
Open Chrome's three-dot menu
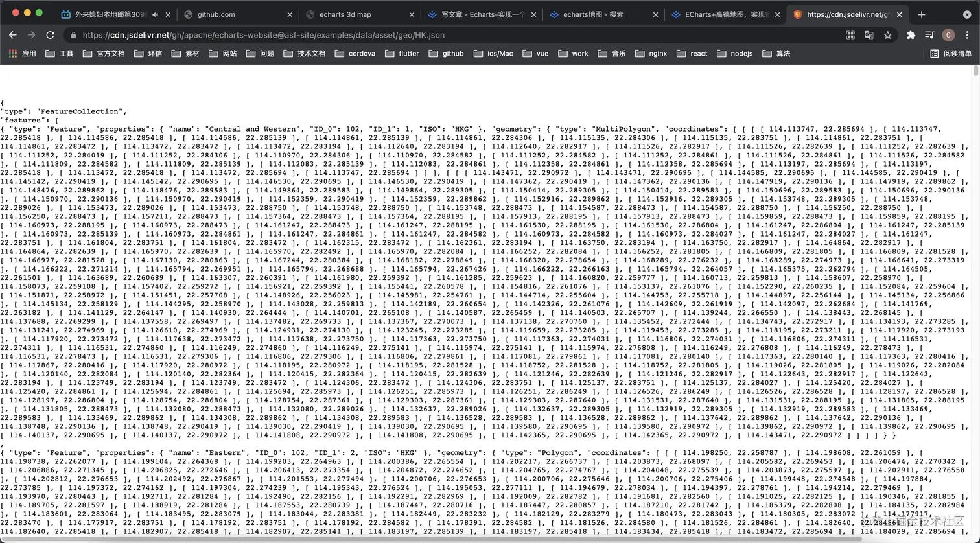coord(967,35)
